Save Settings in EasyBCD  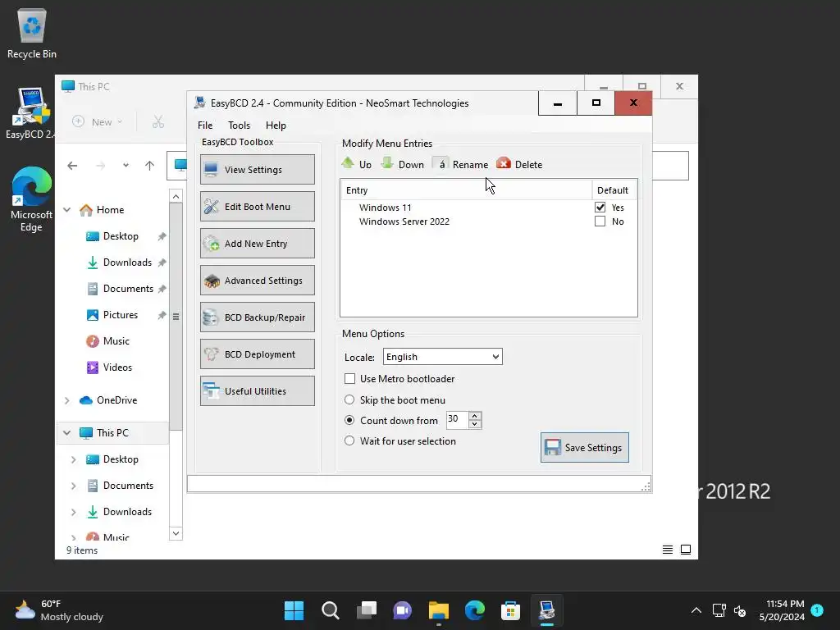tap(584, 447)
